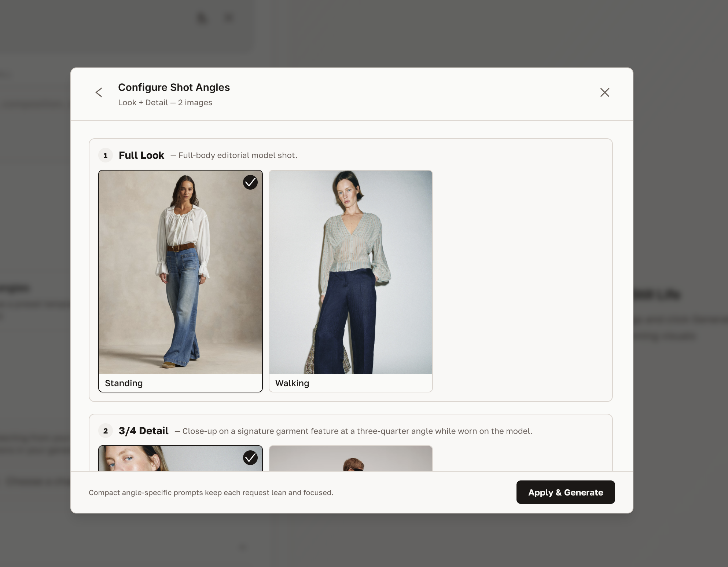Choose the Walking pose model photo
Image resolution: width=728 pixels, height=567 pixels.
coord(350,272)
